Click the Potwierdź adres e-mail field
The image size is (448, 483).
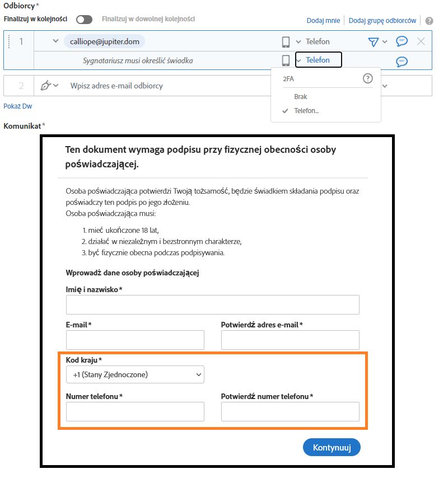[x=290, y=340]
